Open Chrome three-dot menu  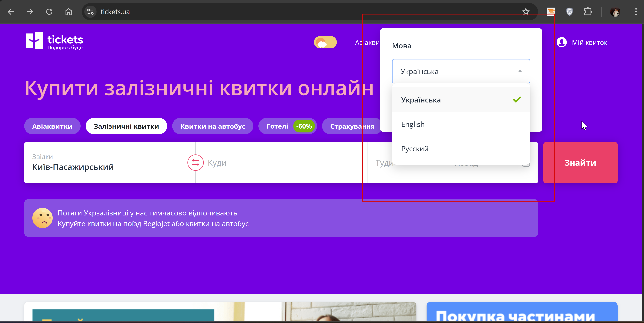pos(636,12)
